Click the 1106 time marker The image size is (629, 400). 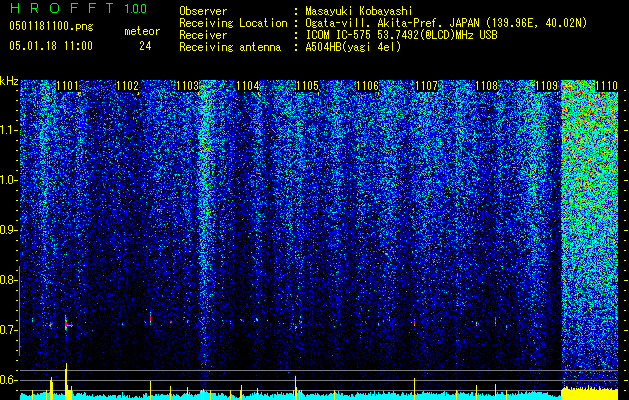pos(367,86)
